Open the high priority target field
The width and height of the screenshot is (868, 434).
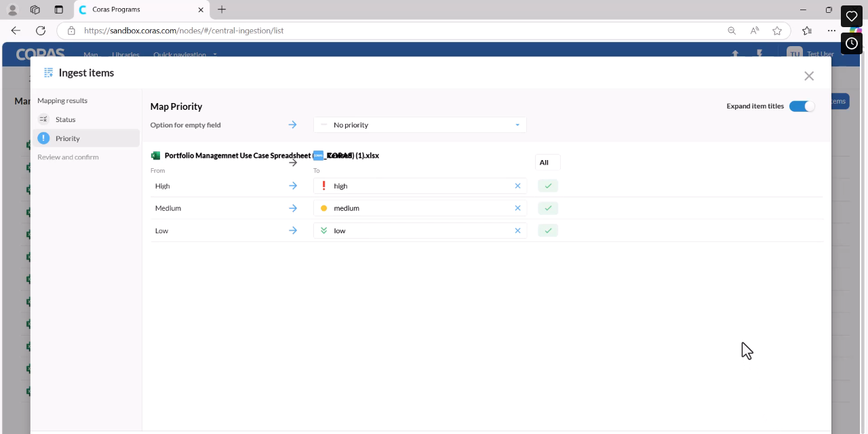coord(420,186)
